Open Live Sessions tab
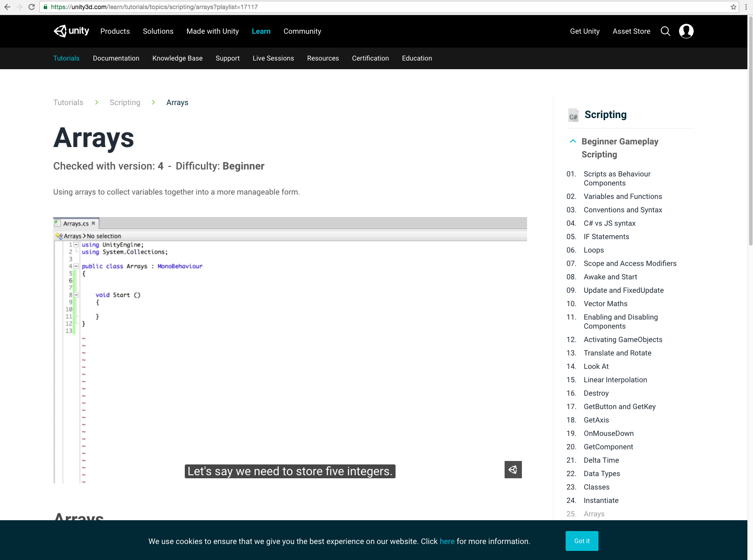Image resolution: width=753 pixels, height=560 pixels. click(x=273, y=58)
